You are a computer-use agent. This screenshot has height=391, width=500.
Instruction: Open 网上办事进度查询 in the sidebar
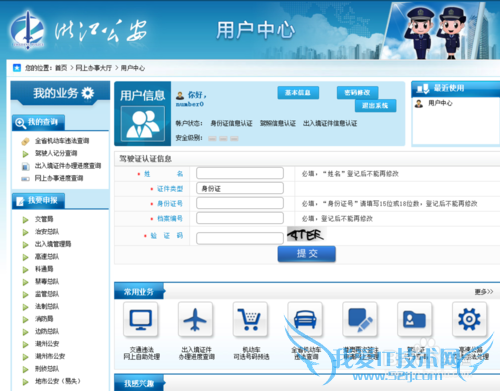coord(59,178)
